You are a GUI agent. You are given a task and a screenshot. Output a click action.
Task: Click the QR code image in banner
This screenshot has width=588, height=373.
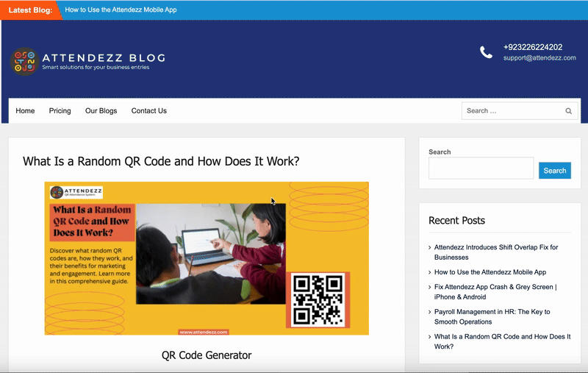318,299
